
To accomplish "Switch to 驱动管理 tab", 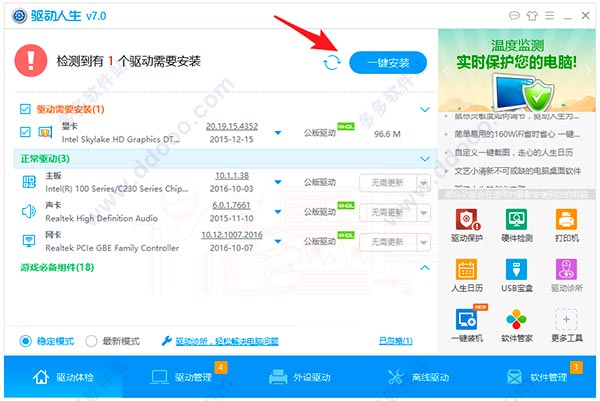I will click(x=181, y=377).
